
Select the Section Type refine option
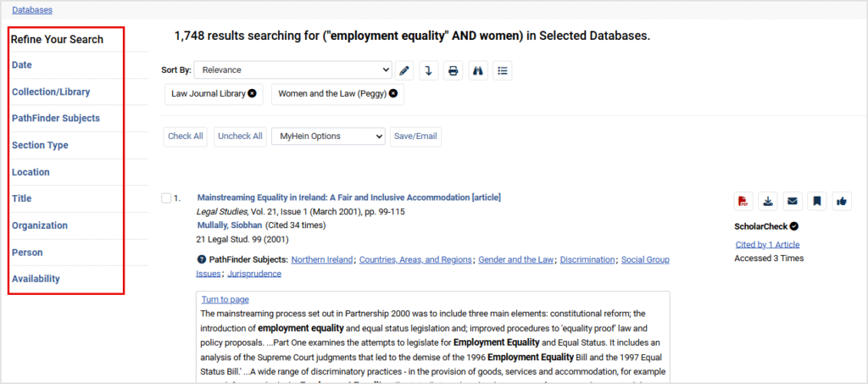pos(40,145)
